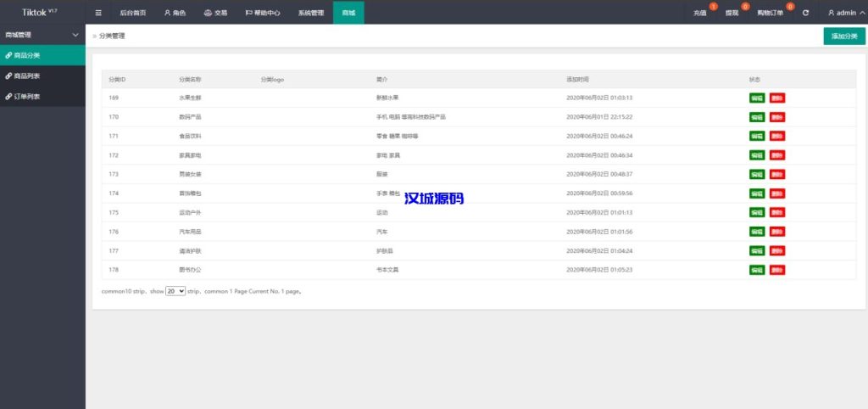Select ID cell 169

[x=114, y=98]
